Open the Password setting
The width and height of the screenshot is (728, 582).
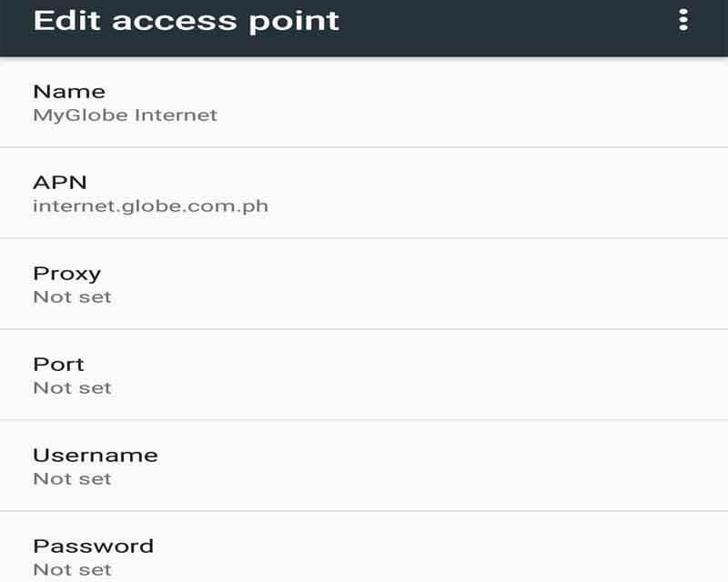point(364,547)
